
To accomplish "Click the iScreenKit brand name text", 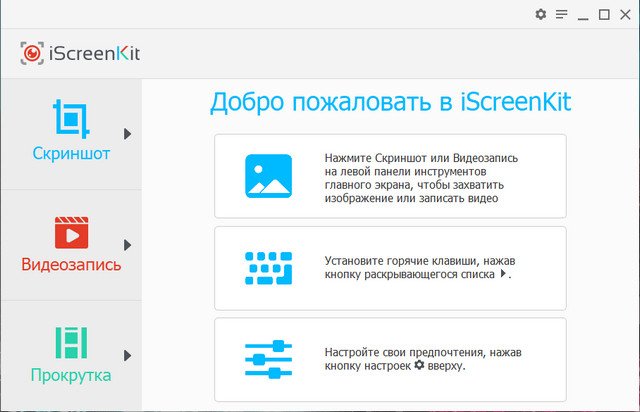I will point(94,53).
